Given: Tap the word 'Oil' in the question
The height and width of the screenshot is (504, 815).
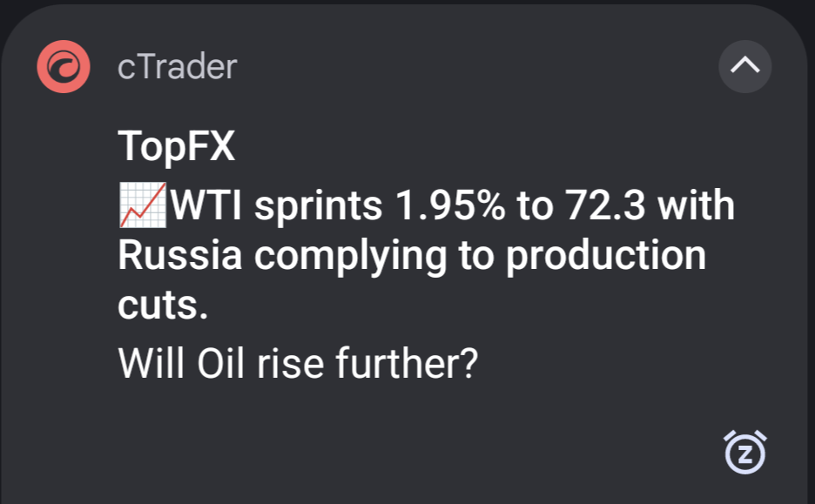Looking at the screenshot, I should (220, 363).
